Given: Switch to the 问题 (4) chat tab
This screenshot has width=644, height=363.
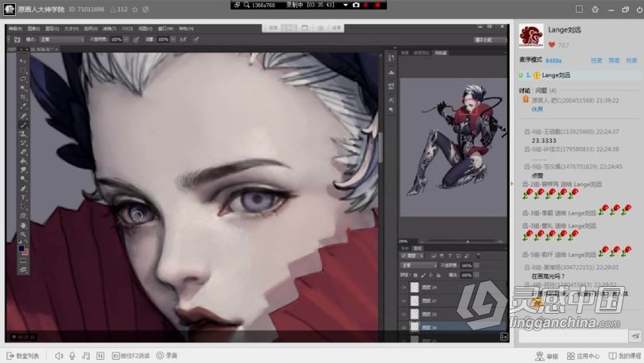Looking at the screenshot, I should pyautogui.click(x=545, y=91).
